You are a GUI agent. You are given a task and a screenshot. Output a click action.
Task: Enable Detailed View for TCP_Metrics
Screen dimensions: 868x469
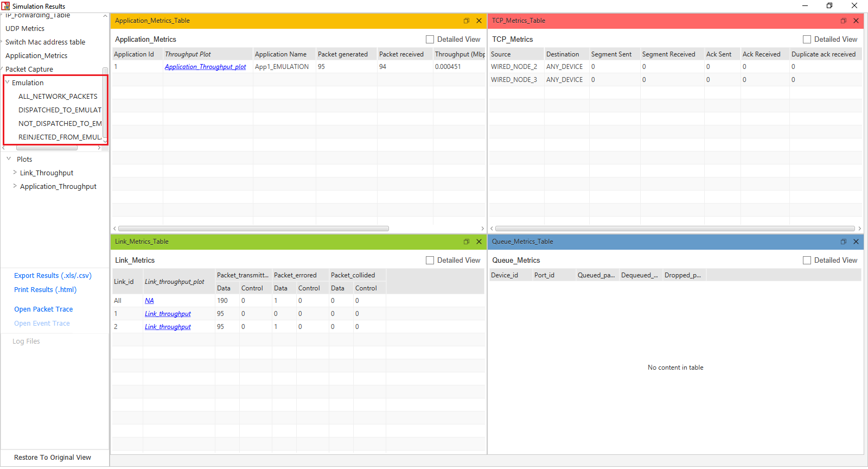tap(807, 40)
